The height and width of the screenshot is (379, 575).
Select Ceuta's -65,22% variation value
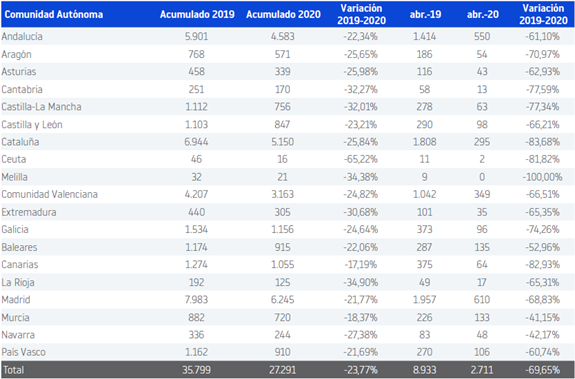point(361,159)
